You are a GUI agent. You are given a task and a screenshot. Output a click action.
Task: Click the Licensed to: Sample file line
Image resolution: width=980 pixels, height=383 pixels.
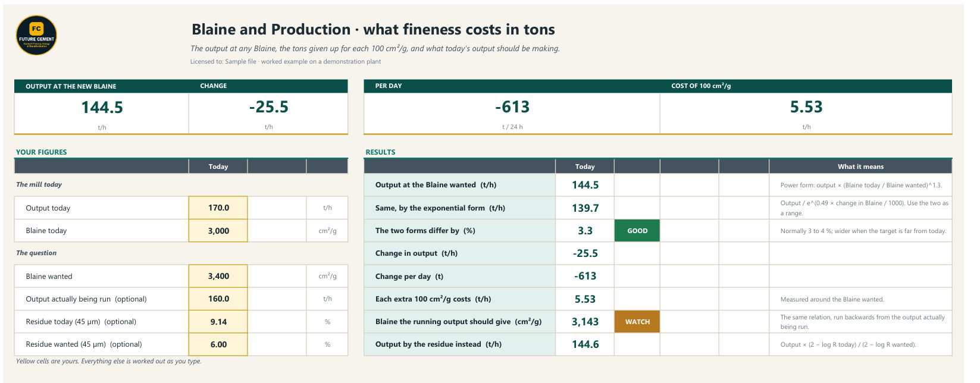pyautogui.click(x=286, y=61)
